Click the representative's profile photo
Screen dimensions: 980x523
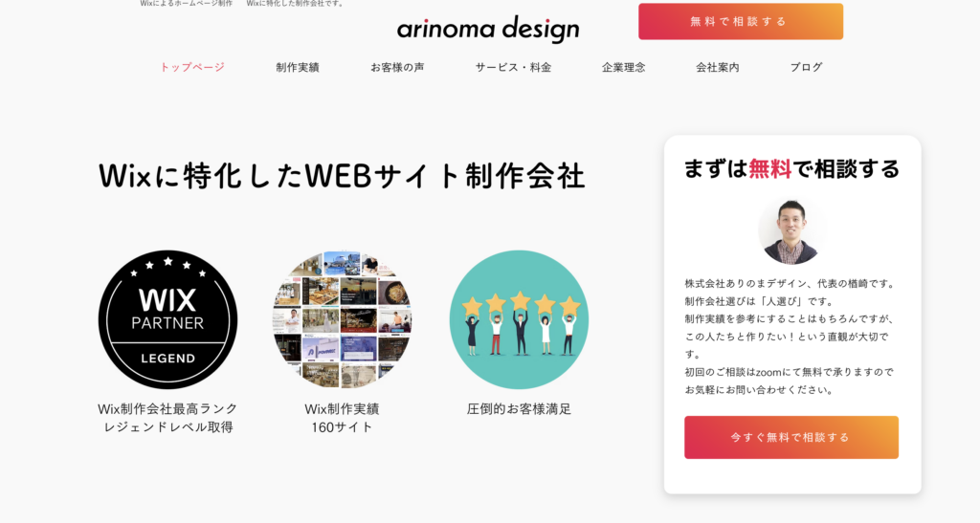[790, 231]
